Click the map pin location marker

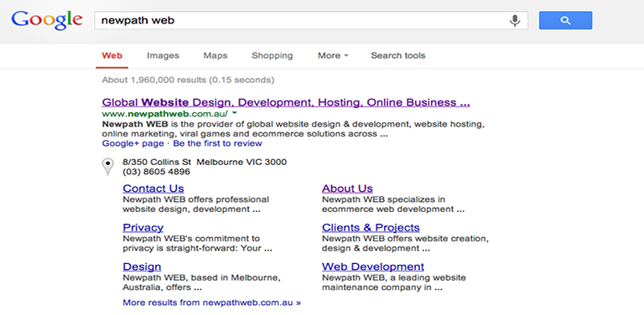[x=107, y=167]
